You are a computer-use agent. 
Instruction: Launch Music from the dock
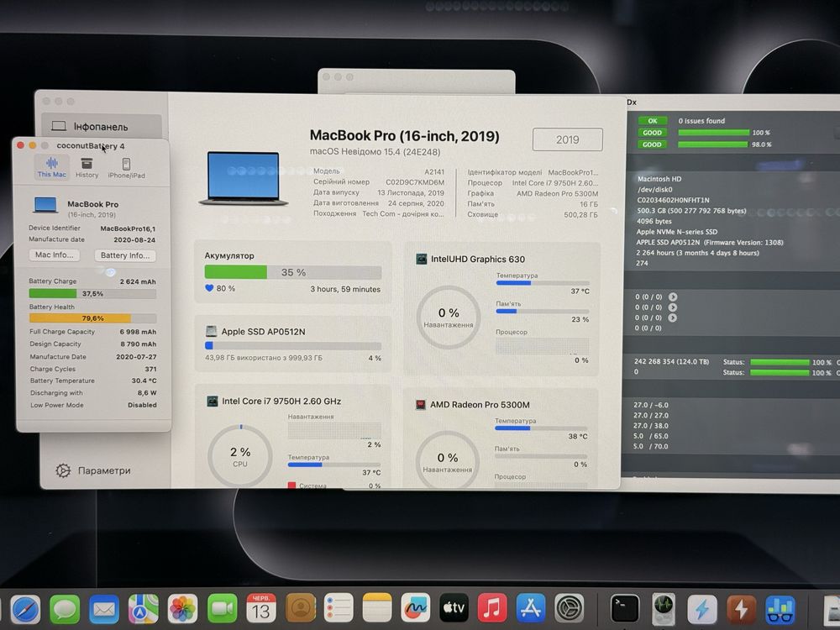click(491, 608)
